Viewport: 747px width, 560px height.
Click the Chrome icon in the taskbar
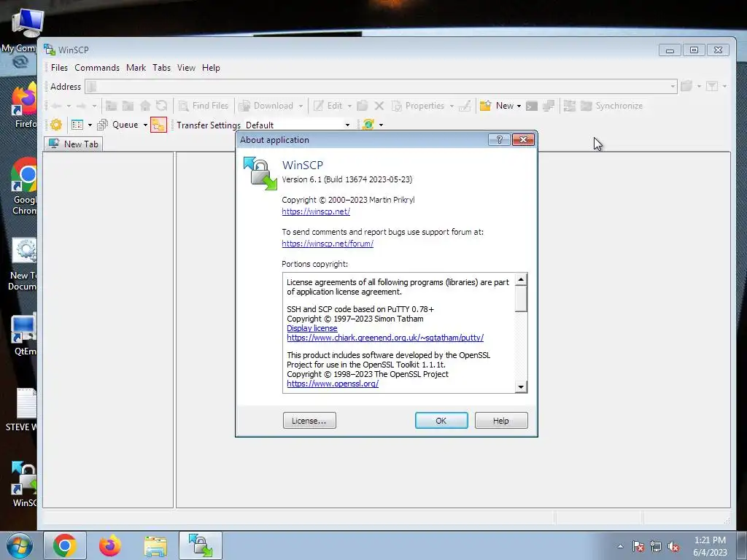pyautogui.click(x=65, y=545)
